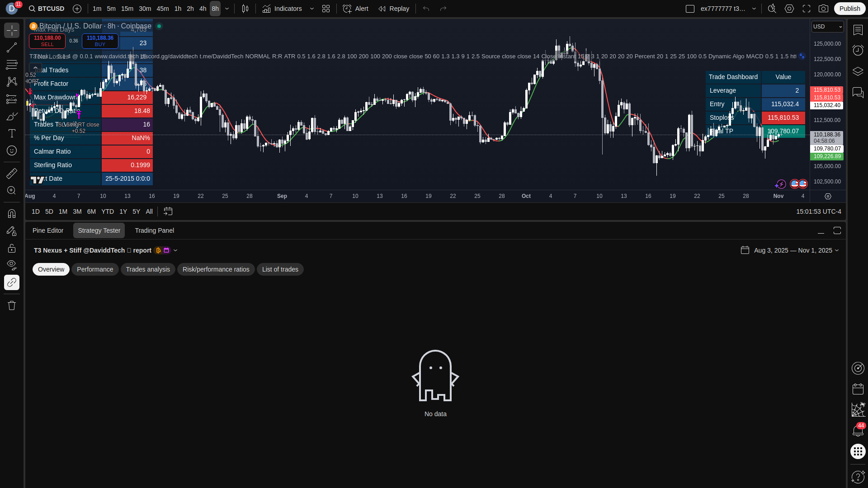
Task: Click the trash remove objects icon
Action: (12, 305)
